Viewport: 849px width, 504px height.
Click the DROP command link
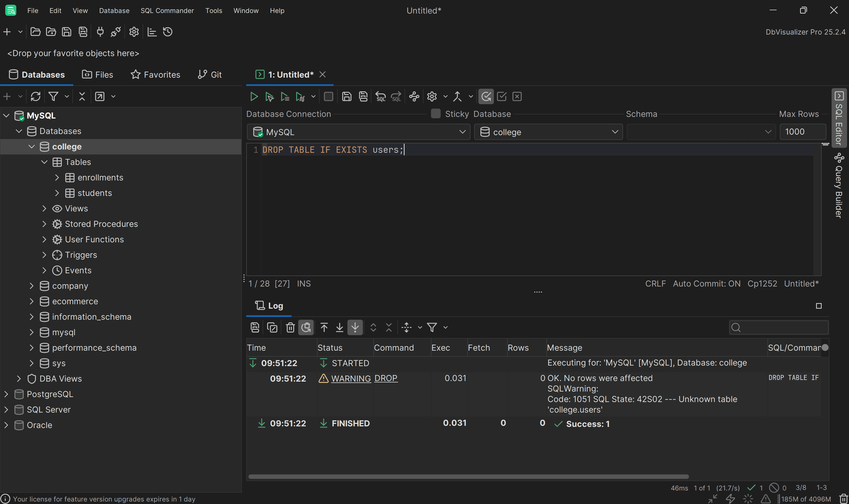coord(386,378)
